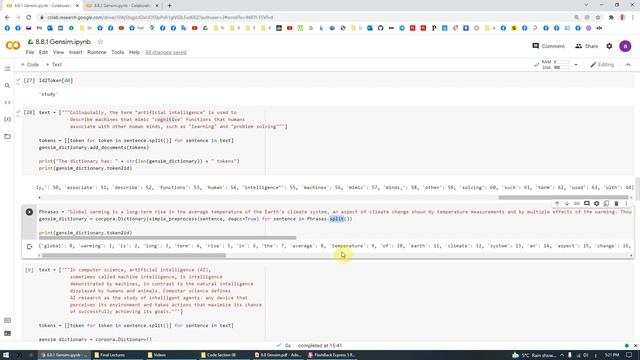Click the cell 9 run indicator
The width and height of the screenshot is (640, 360).
point(29,270)
